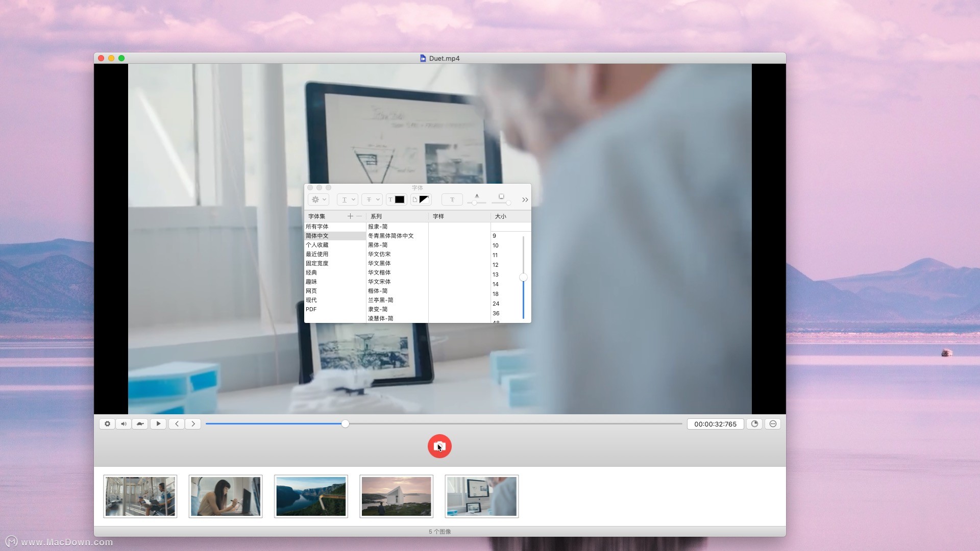Click the timer clock icon beside the timecode

click(x=754, y=424)
